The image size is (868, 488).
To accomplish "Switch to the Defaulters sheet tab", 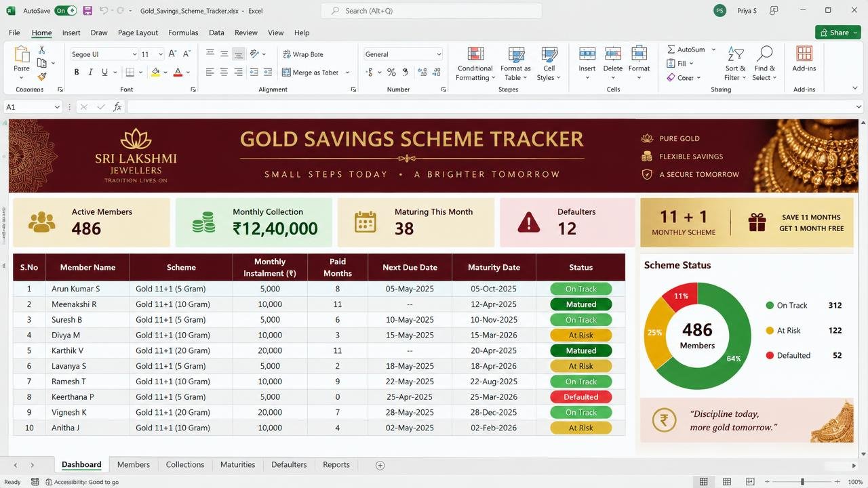I will [289, 465].
